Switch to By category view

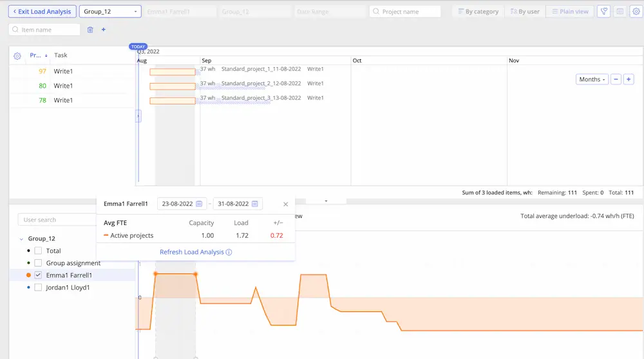click(x=478, y=12)
